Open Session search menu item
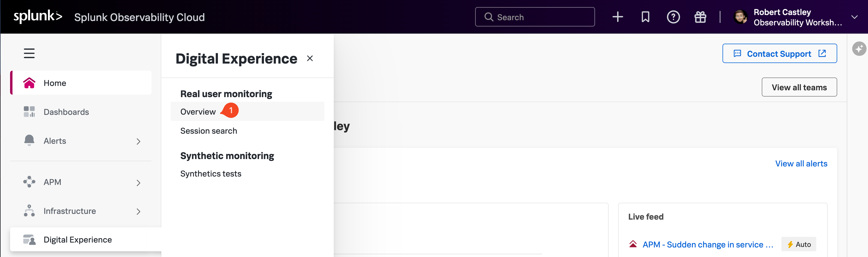The image size is (868, 257). coord(209,131)
